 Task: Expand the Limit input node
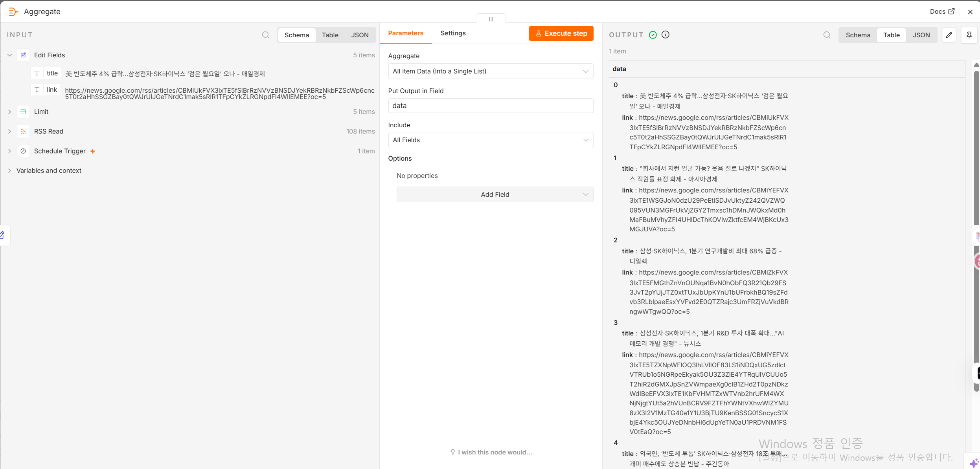pos(9,112)
